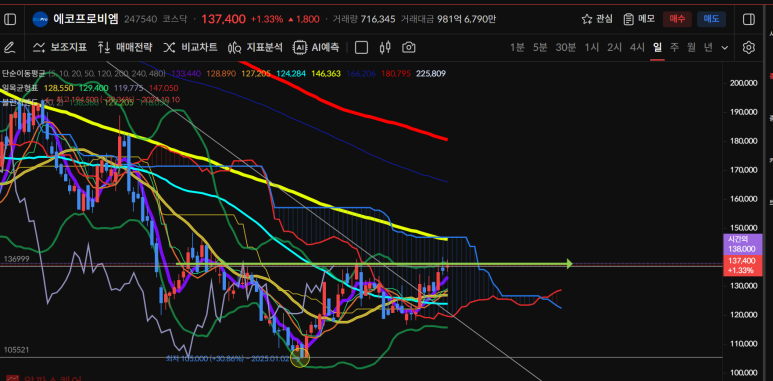Change chart type with candlestick icon
773x381 pixels.
385,47
